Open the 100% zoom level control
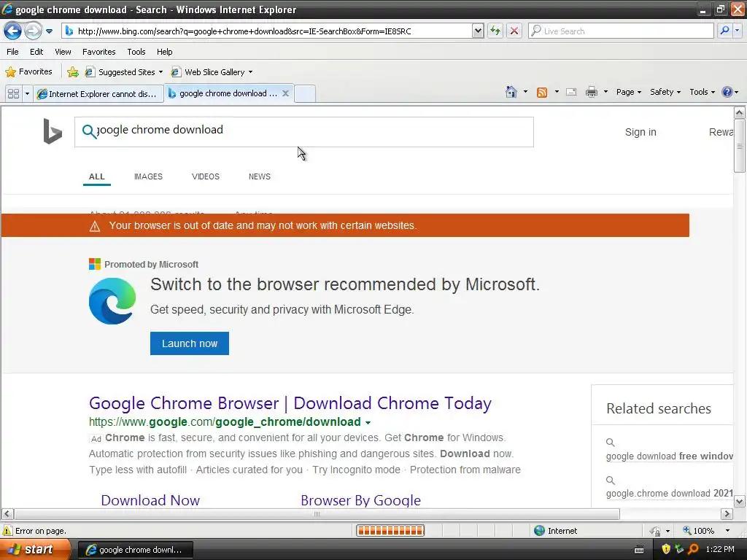 (707, 531)
